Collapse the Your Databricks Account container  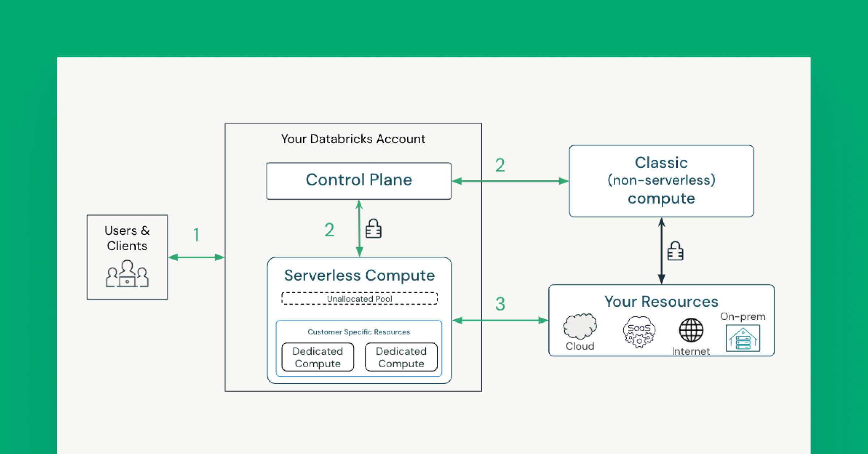353,138
